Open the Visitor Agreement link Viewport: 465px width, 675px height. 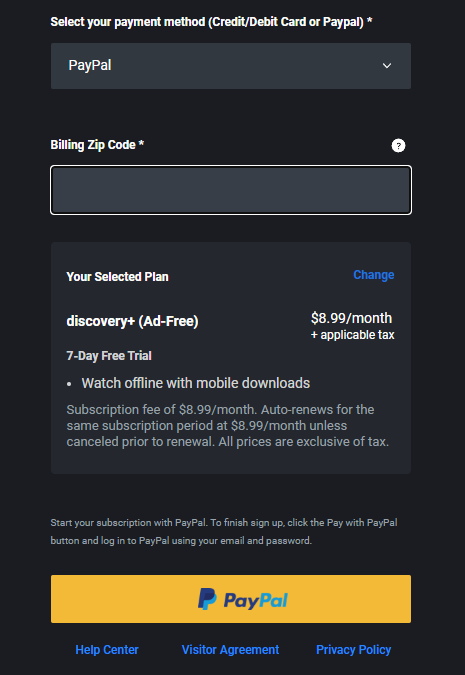230,650
